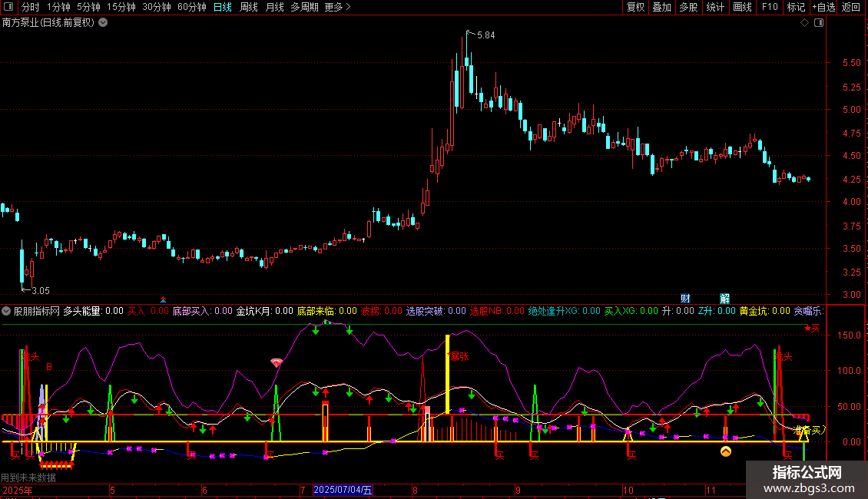Expand 更多 period options

point(337,7)
